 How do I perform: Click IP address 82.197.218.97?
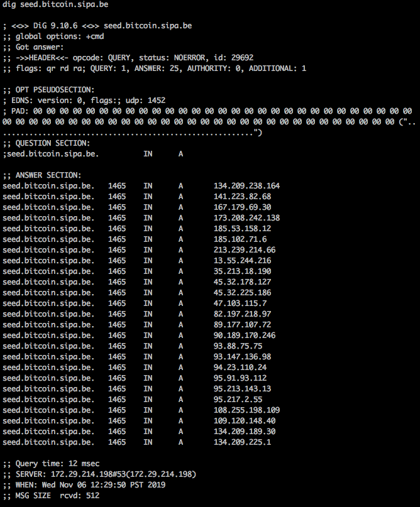(x=242, y=314)
